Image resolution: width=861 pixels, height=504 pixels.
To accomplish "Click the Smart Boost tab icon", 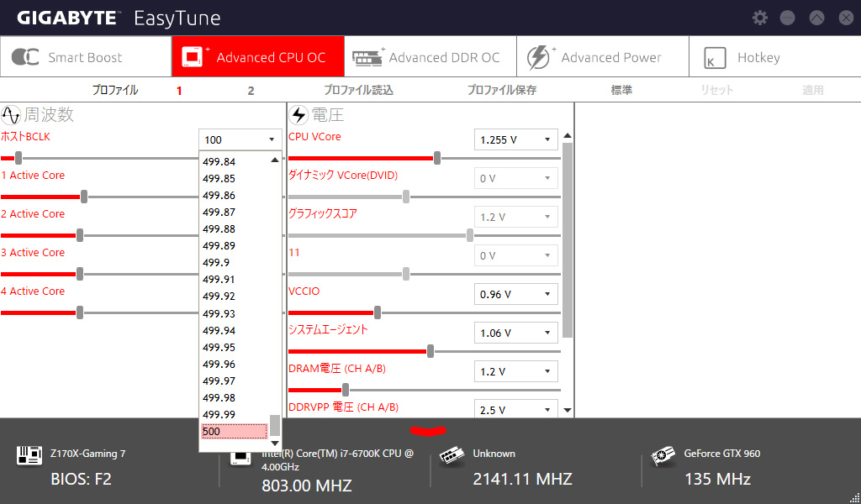I will pyautogui.click(x=25, y=57).
